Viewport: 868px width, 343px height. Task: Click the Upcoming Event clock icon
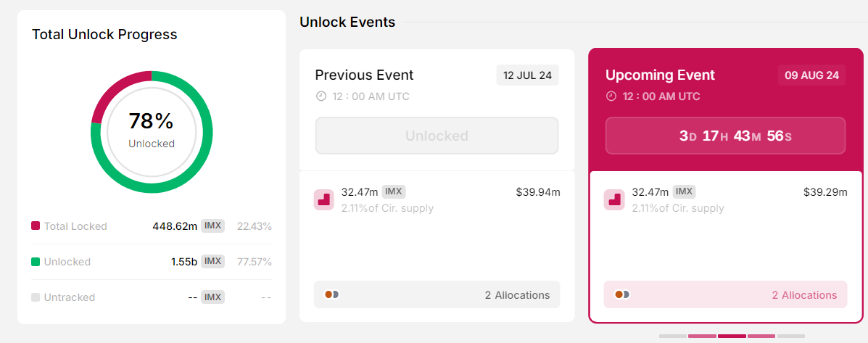[x=611, y=96]
